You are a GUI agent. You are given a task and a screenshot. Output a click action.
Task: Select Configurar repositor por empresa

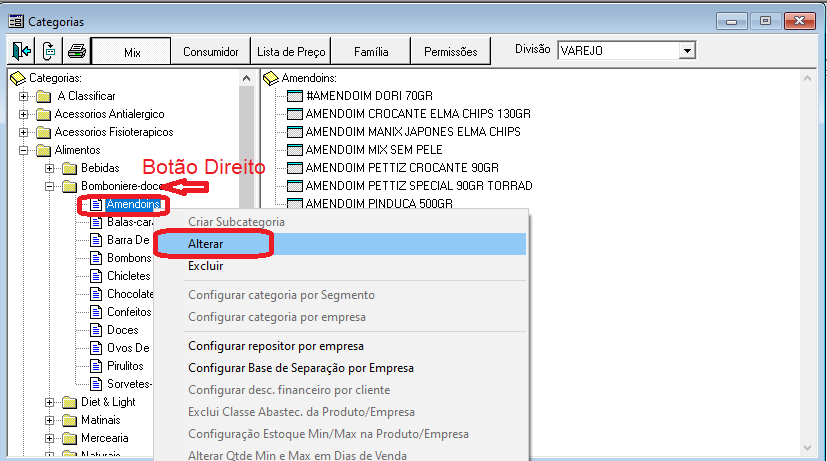click(341, 346)
